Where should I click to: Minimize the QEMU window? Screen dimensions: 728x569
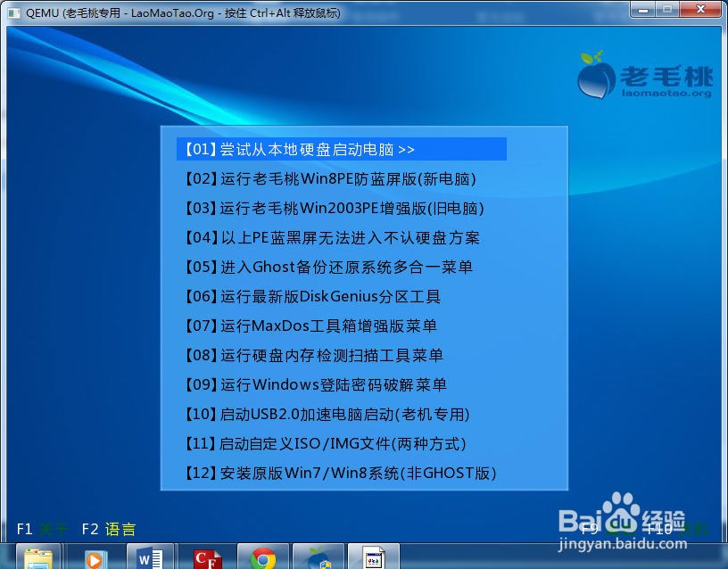click(642, 9)
